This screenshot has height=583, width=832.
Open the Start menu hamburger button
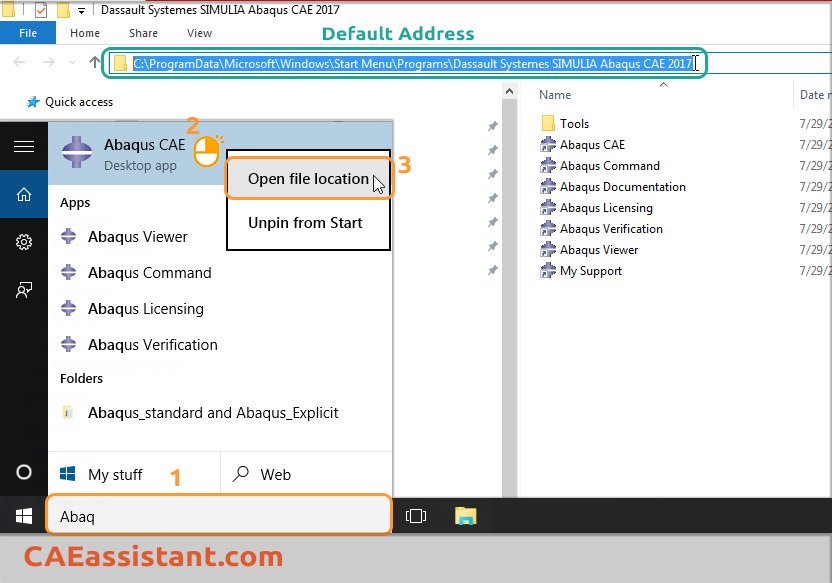pyautogui.click(x=24, y=146)
